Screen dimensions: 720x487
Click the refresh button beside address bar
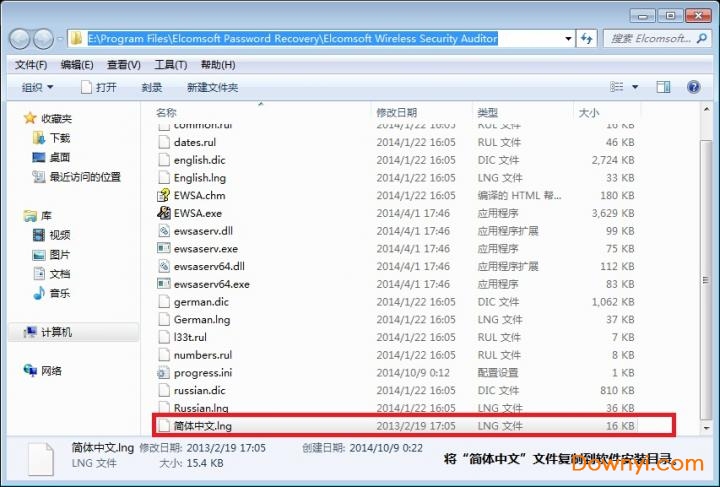pyautogui.click(x=586, y=39)
